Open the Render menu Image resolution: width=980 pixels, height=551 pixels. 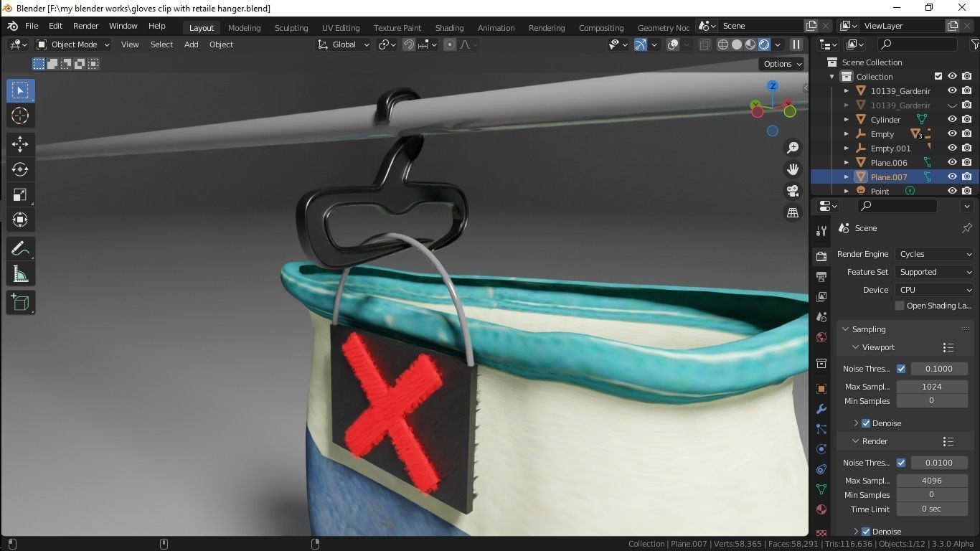pos(85,26)
